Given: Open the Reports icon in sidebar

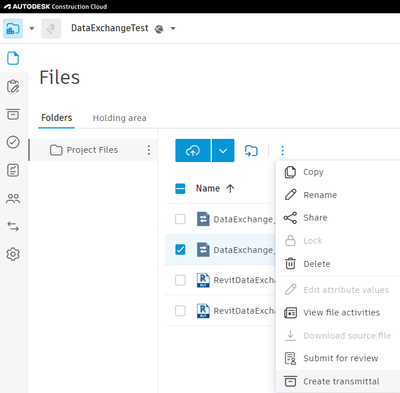Looking at the screenshot, I should (13, 170).
